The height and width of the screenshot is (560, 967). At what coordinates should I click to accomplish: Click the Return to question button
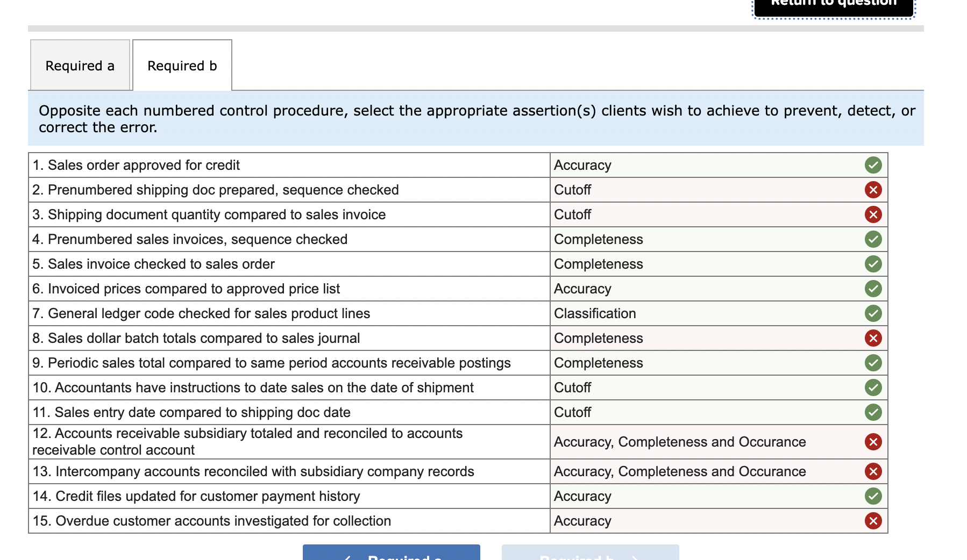pyautogui.click(x=832, y=4)
